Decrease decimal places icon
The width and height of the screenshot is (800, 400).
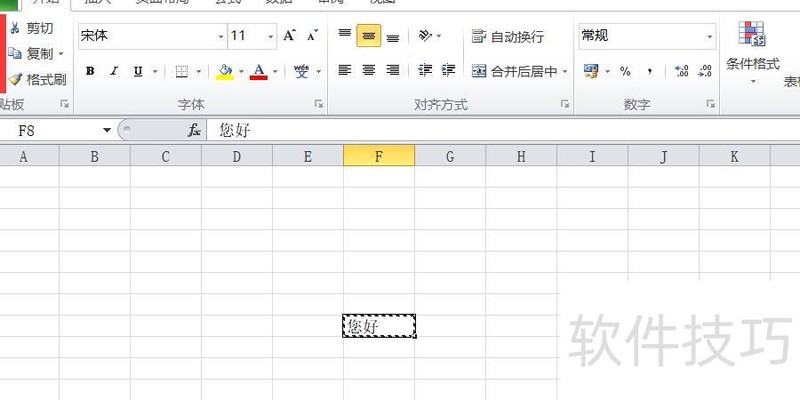705,71
